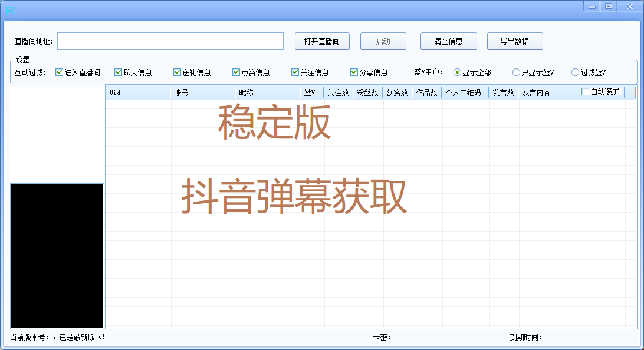The image size is (644, 350).
Task: Click the 卡密 status label
Action: (x=382, y=337)
